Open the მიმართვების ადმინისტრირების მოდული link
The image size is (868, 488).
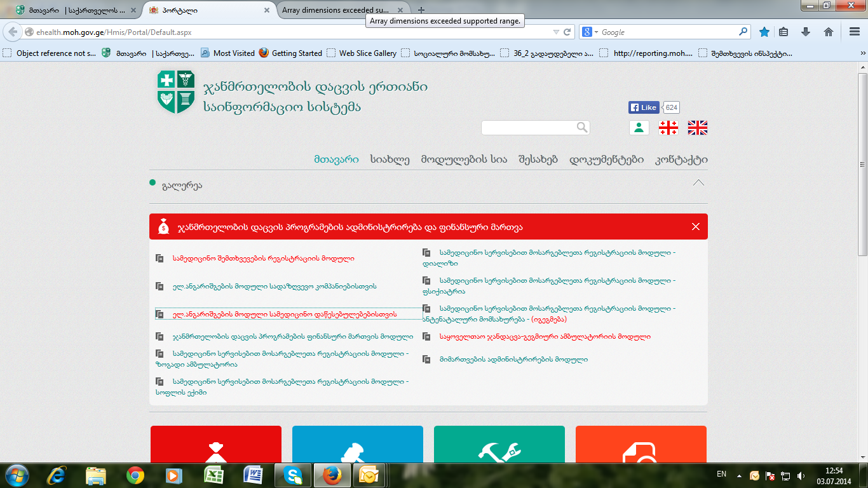[x=513, y=360]
